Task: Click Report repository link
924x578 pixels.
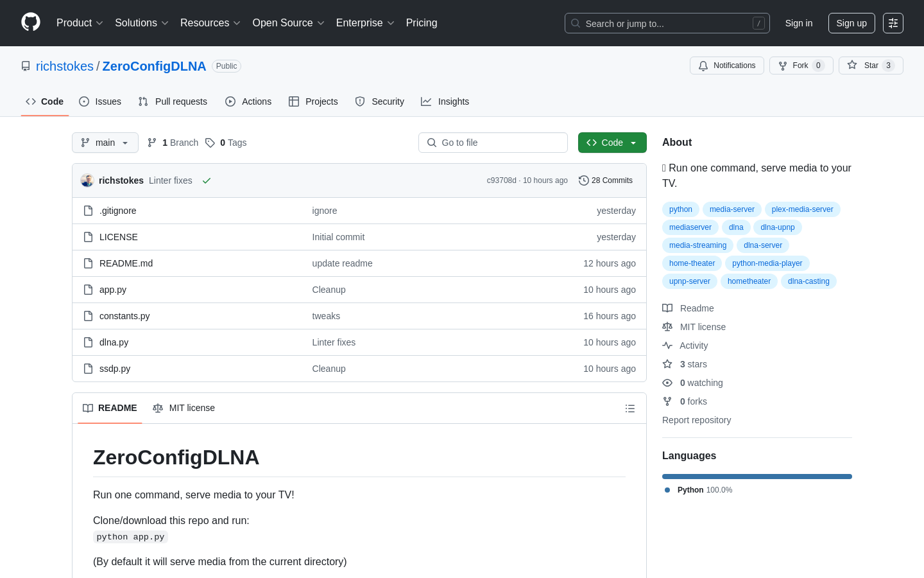Action: point(696,420)
